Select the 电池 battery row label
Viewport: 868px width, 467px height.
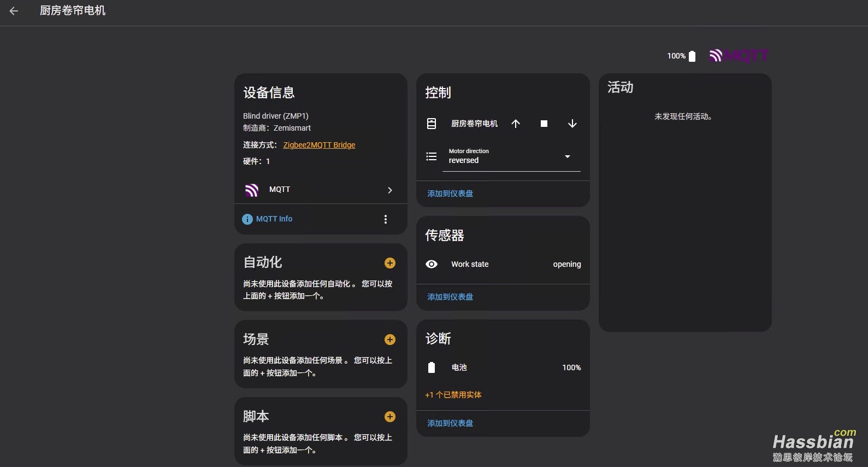[459, 367]
